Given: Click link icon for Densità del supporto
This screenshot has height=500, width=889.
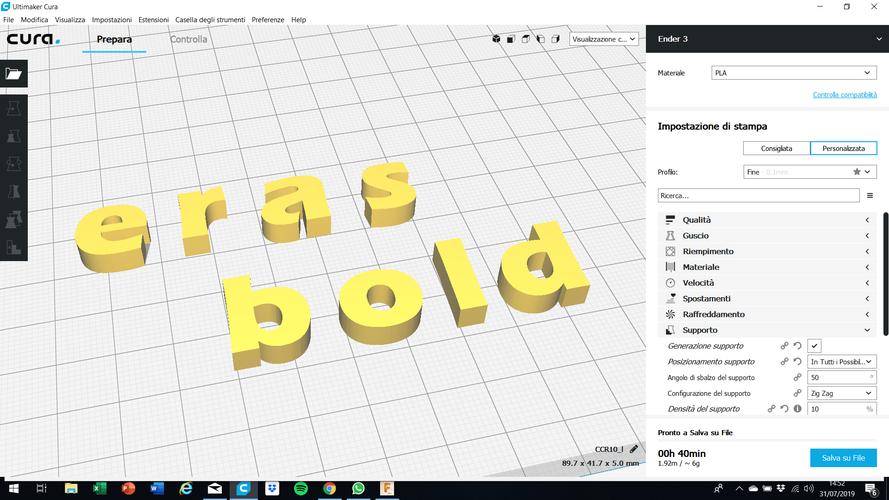Looking at the screenshot, I should (x=771, y=409).
